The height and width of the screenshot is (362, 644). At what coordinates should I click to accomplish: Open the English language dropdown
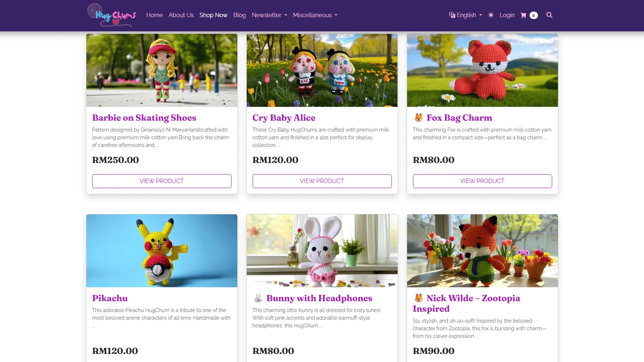point(466,15)
